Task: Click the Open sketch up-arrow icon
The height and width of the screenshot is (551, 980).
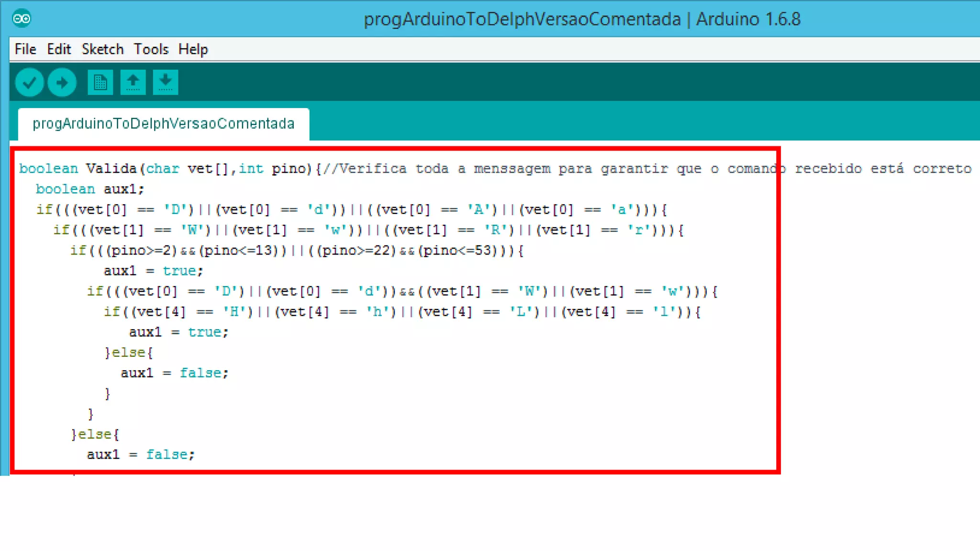Action: click(133, 83)
